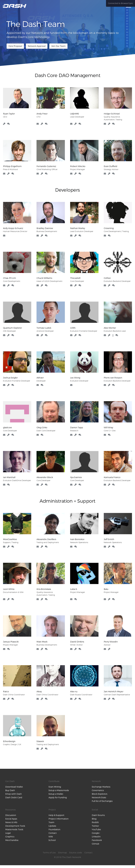Open Download Wallet footer link

pos(14,787)
